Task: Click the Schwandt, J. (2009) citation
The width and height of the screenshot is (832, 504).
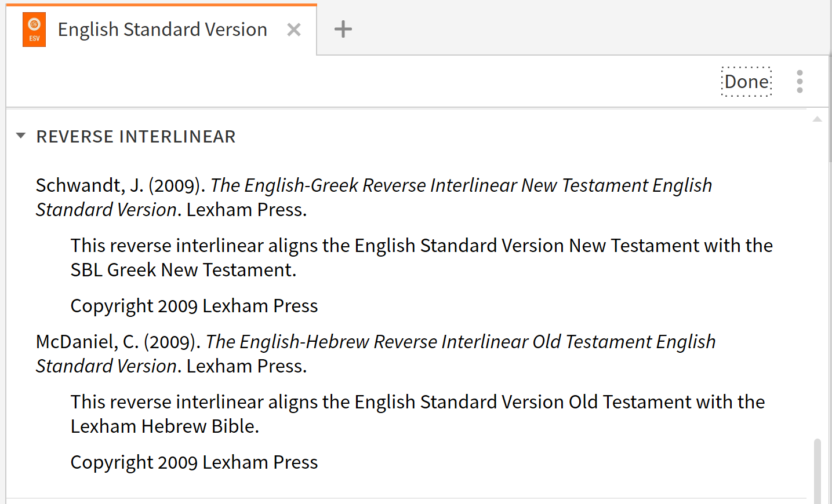Action: [374, 198]
